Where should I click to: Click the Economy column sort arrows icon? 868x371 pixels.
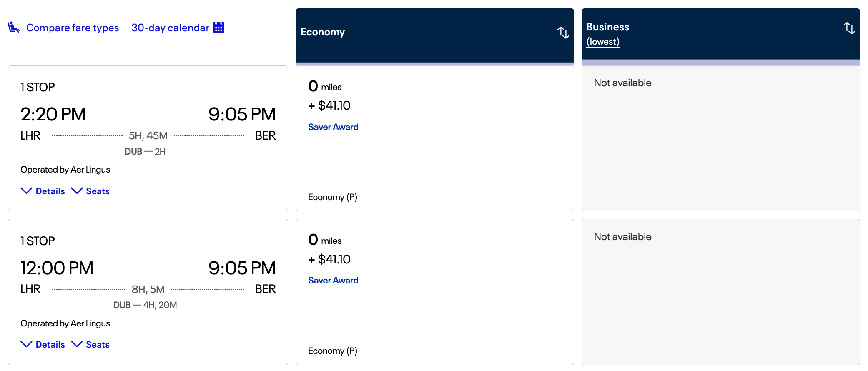tap(563, 33)
